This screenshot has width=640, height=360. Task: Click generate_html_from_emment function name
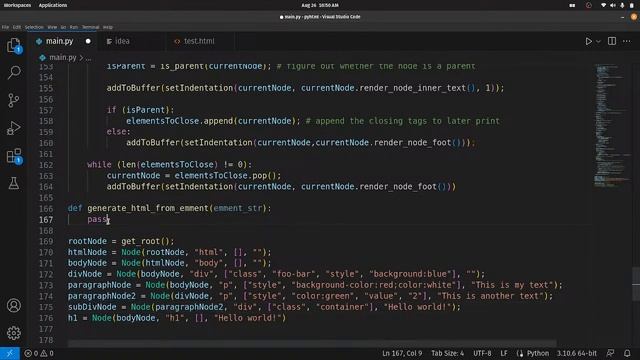[x=148, y=208]
